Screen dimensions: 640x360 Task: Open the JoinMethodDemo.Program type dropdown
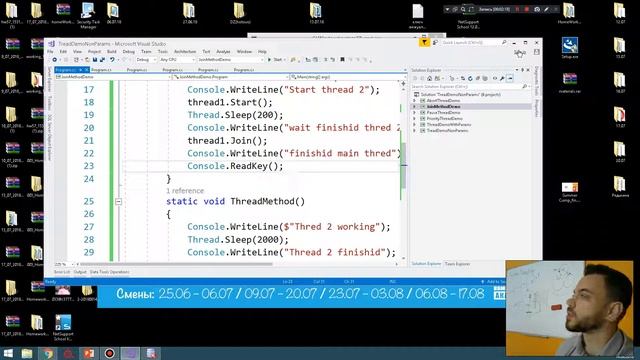231,77
